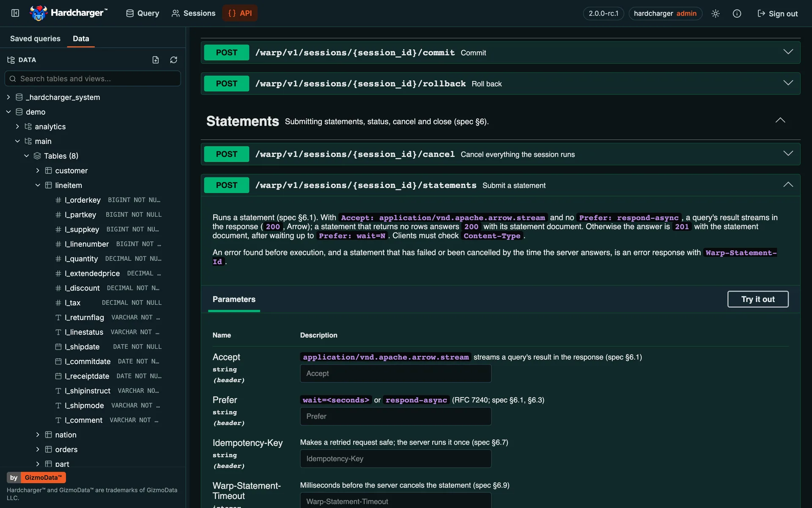Image resolution: width=812 pixels, height=508 pixels.
Task: Click the Idempotency-Key input field
Action: coord(395,458)
